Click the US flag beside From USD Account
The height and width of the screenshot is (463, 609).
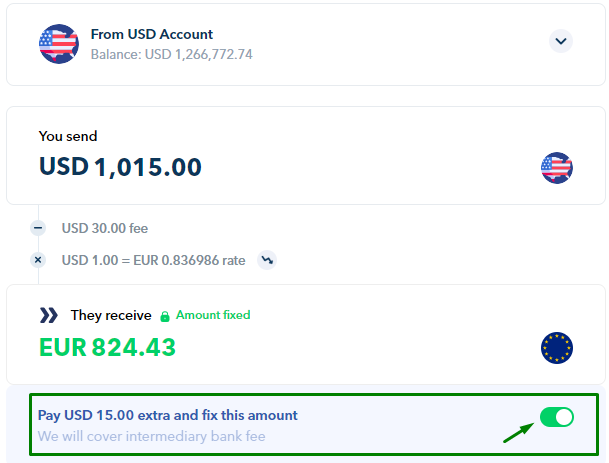tap(59, 44)
